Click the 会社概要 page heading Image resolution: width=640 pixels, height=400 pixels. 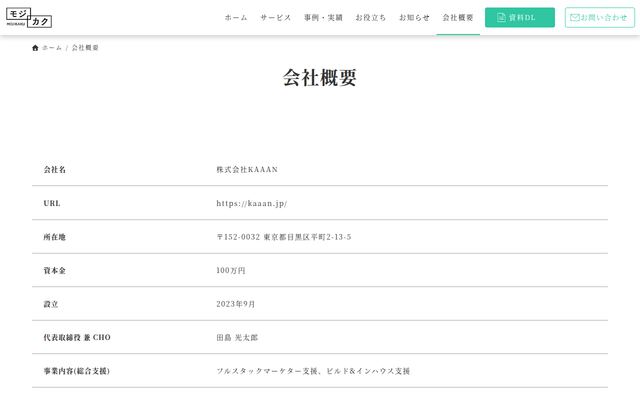coord(320,78)
